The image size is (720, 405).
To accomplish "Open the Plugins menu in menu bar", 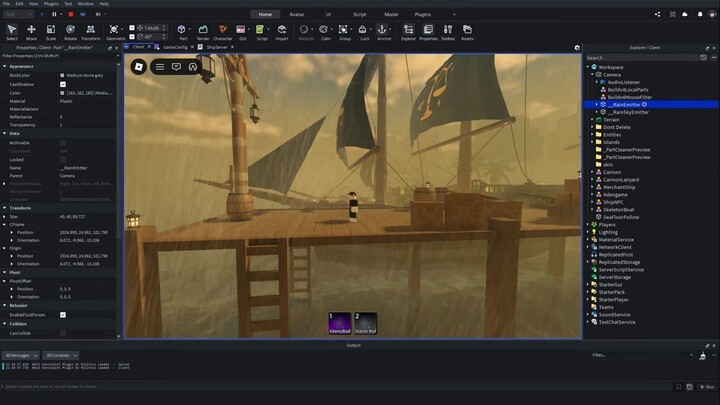I will pyautogui.click(x=51, y=4).
